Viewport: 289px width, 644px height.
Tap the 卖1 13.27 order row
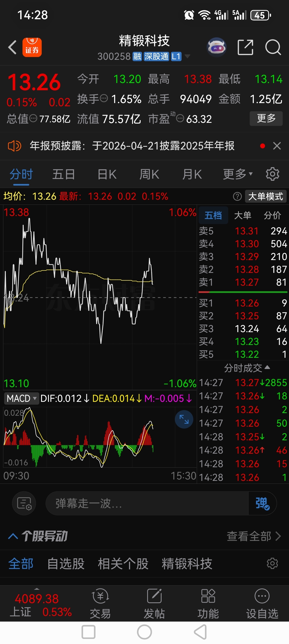point(243,282)
